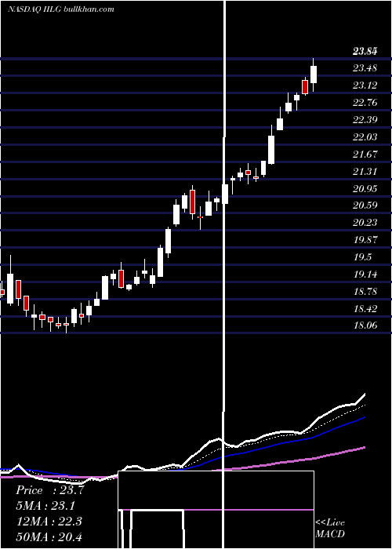Click the 22.03 price axis label
This screenshot has height=549, width=392.
(x=365, y=137)
